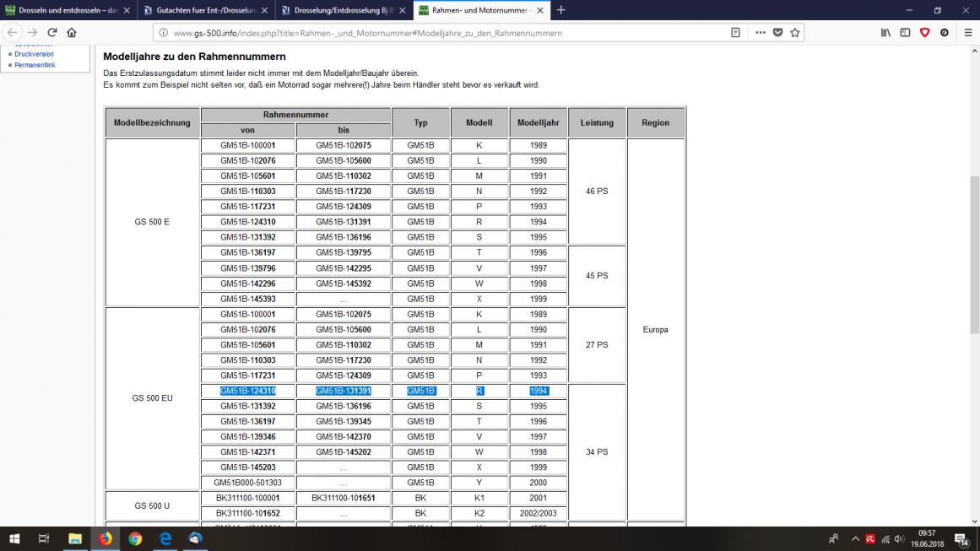This screenshot has height=551, width=980.
Task: Open the Firefox home page
Action: [72, 32]
